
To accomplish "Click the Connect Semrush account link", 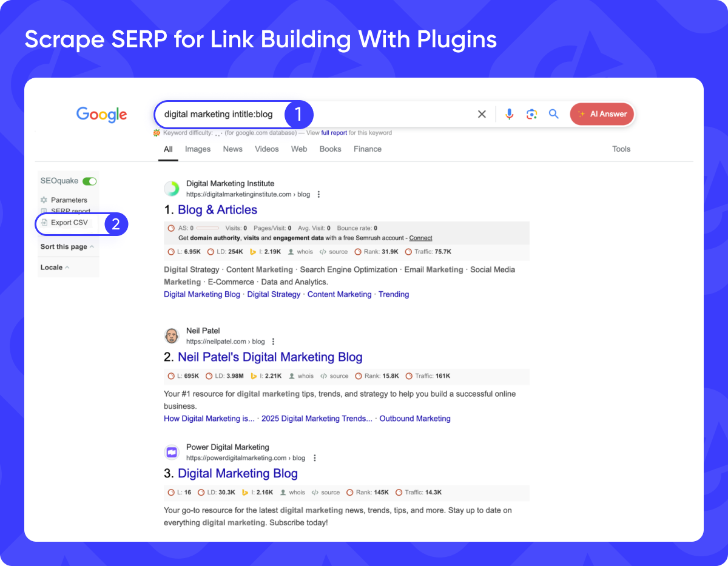I will [x=421, y=238].
